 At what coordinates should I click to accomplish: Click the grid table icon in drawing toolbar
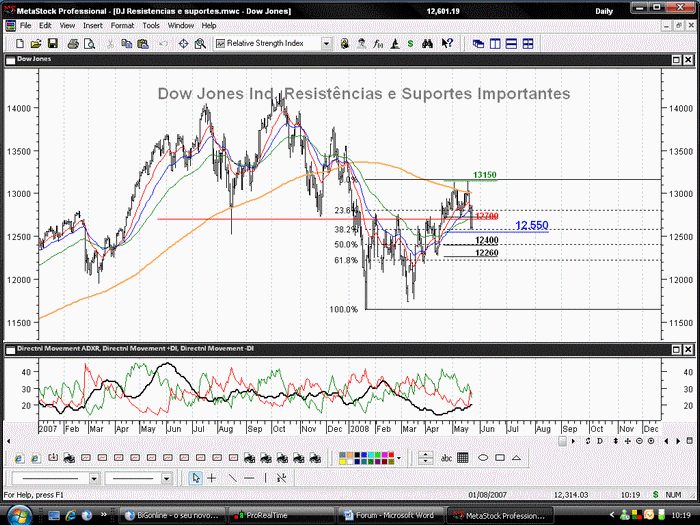coord(463,458)
